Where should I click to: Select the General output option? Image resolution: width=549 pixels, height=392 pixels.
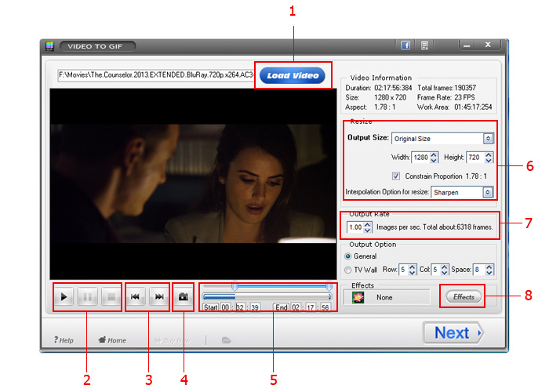(349, 256)
